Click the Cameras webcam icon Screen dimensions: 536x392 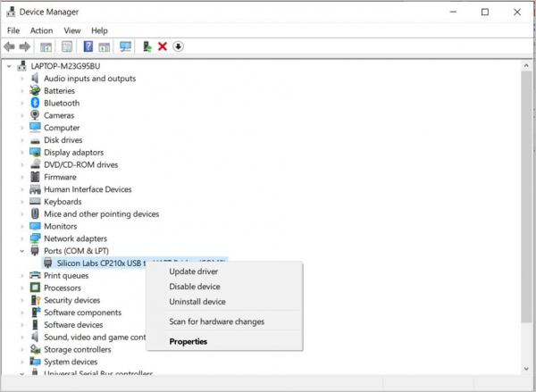[x=35, y=115]
